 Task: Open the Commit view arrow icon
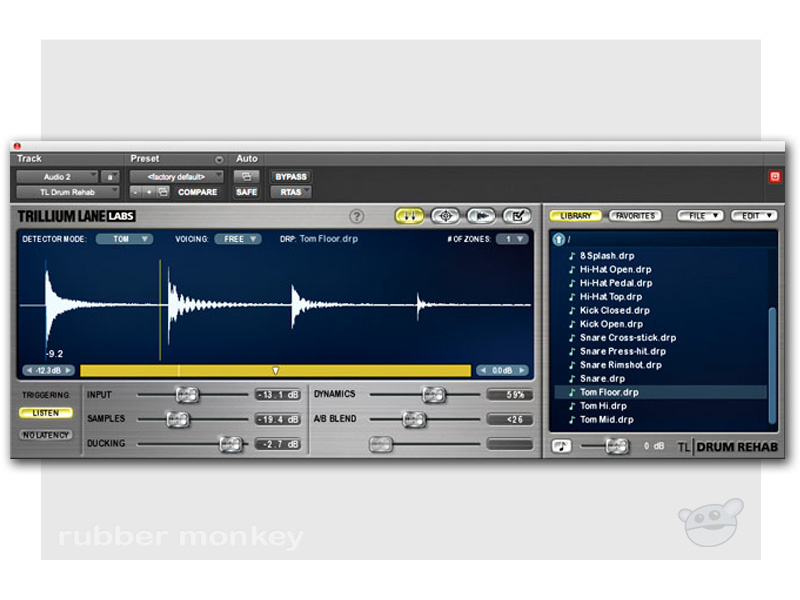pyautogui.click(x=481, y=216)
